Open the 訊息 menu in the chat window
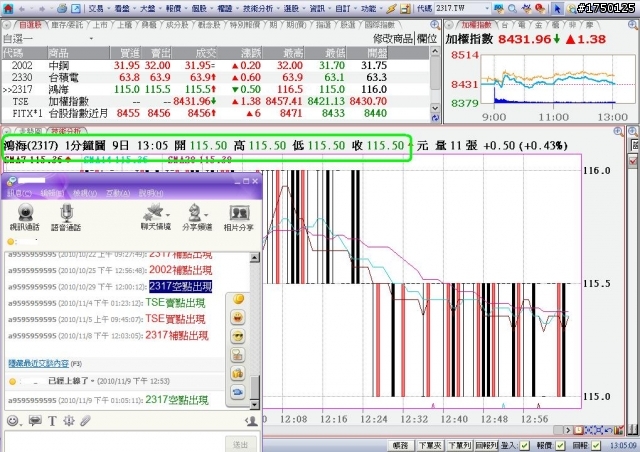Screen dimensions: 640x452 [x=19, y=193]
